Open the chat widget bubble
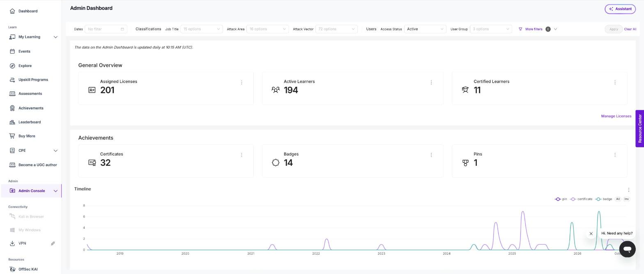Screen dimensions: 644x274 (627, 249)
